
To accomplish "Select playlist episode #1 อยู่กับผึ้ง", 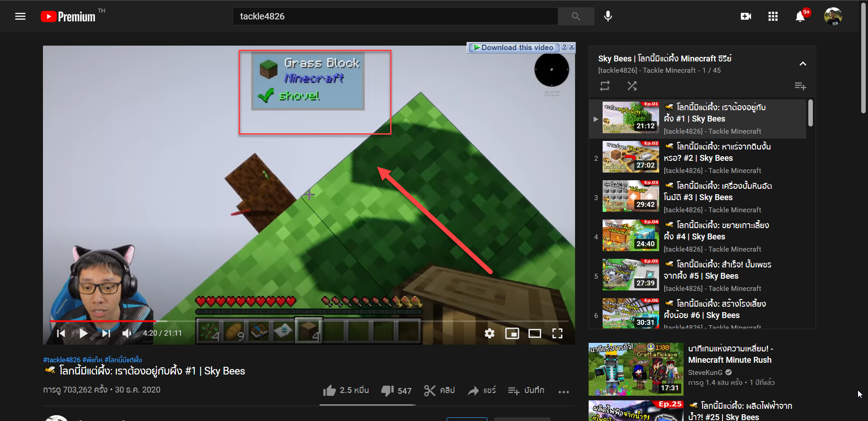I will coord(697,119).
